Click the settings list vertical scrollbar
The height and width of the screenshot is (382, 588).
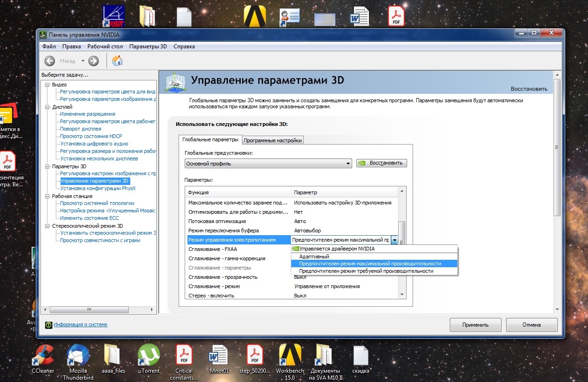tap(402, 242)
